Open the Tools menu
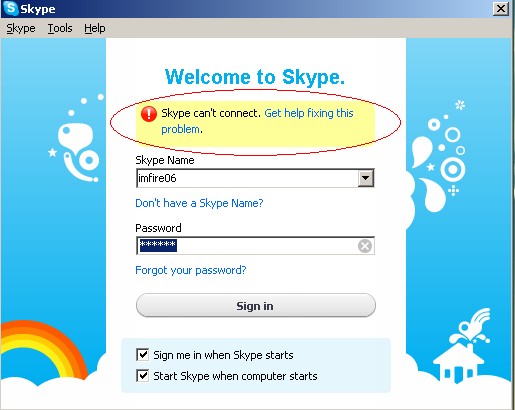Viewport: 515px width, 410px height. 60,28
